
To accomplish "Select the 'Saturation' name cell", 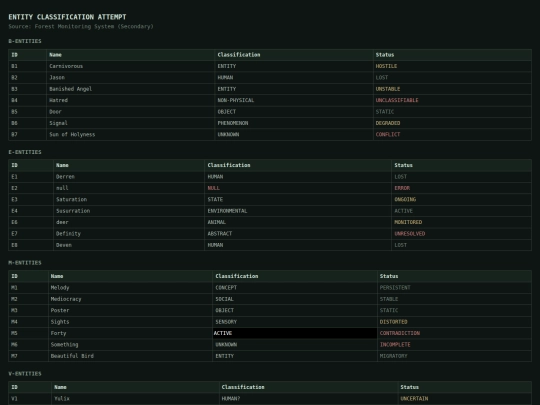I will click(129, 199).
